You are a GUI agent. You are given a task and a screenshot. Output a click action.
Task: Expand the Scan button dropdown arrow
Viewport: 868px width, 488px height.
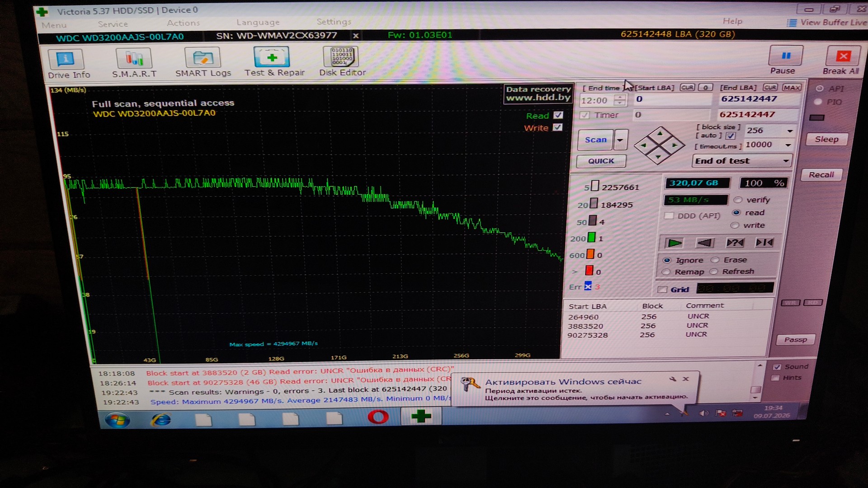tap(620, 140)
